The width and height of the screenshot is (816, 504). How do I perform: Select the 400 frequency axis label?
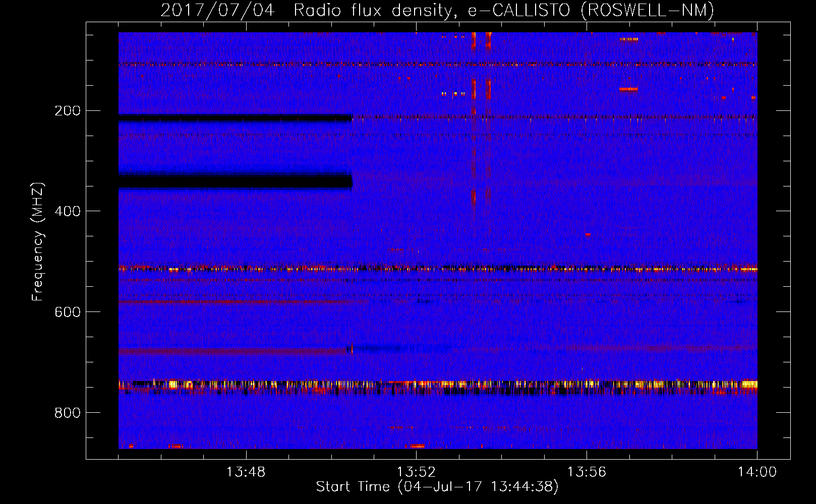(x=67, y=212)
